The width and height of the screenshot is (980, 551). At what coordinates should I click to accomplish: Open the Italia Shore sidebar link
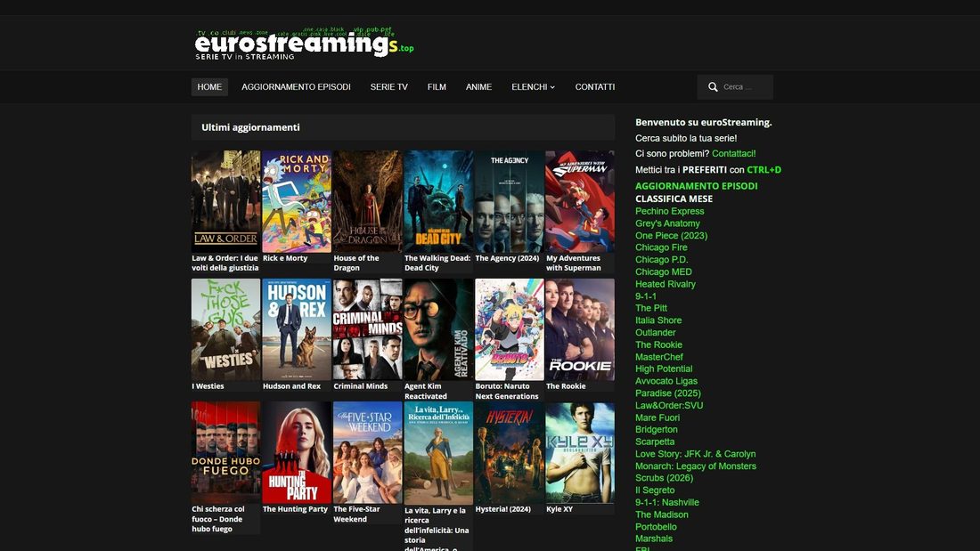point(658,320)
